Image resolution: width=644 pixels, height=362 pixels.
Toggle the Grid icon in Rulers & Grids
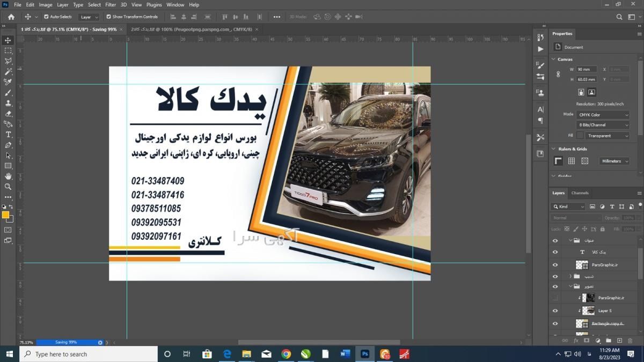(x=572, y=161)
